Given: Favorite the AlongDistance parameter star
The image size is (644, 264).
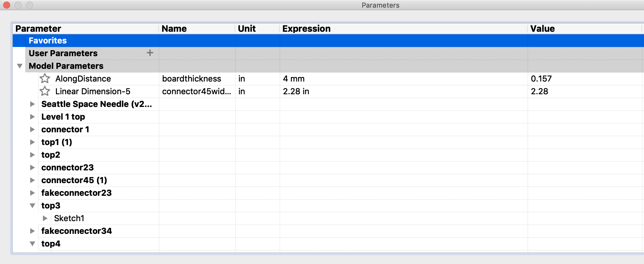Looking at the screenshot, I should (x=45, y=78).
